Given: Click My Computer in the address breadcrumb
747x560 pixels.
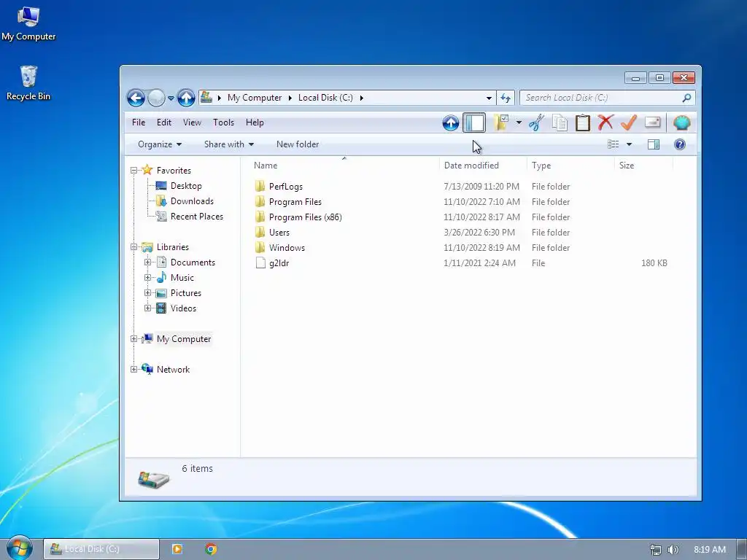Looking at the screenshot, I should [x=255, y=98].
